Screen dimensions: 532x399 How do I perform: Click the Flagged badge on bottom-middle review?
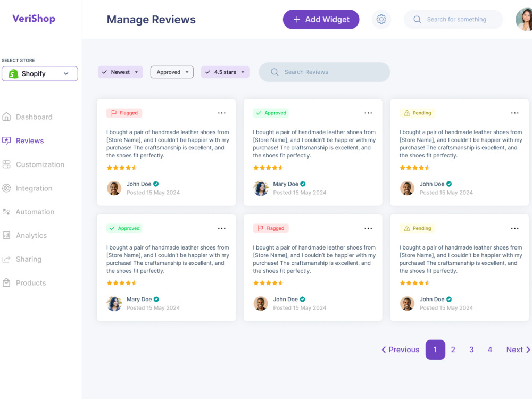pos(271,228)
